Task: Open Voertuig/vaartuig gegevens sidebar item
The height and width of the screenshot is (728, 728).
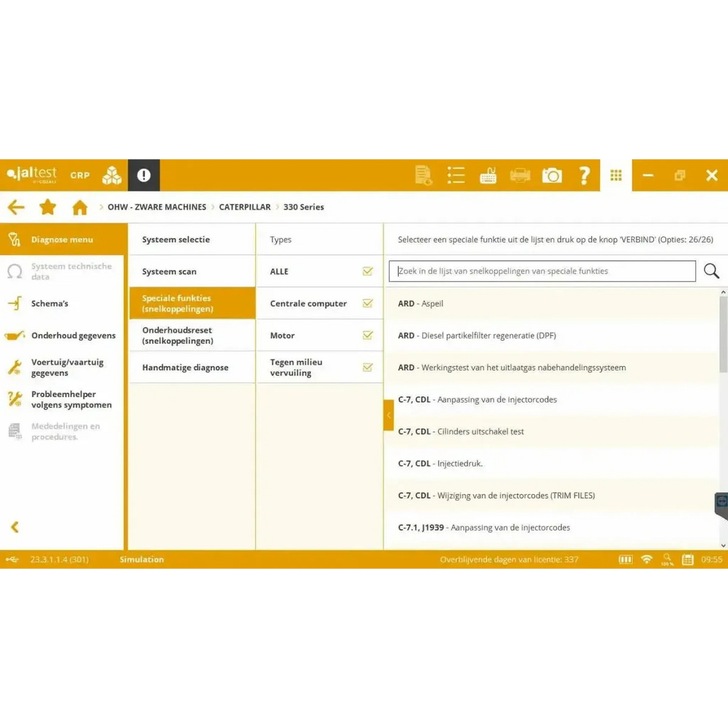Action: (62, 367)
